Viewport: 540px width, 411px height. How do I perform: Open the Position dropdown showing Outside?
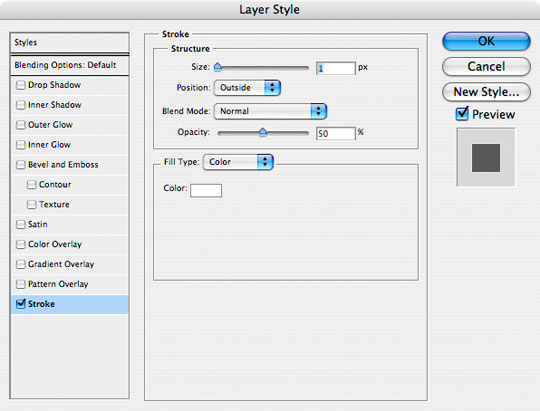click(x=247, y=88)
